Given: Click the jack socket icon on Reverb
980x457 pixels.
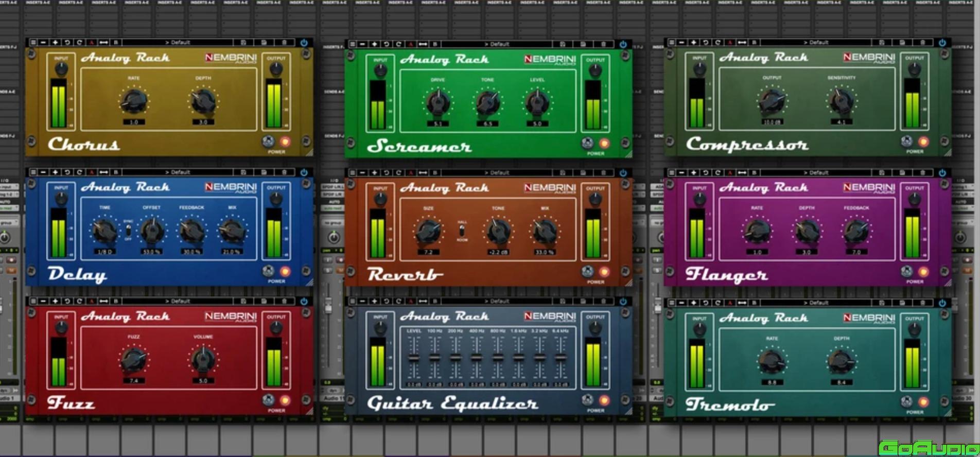Looking at the screenshot, I should point(587,271).
